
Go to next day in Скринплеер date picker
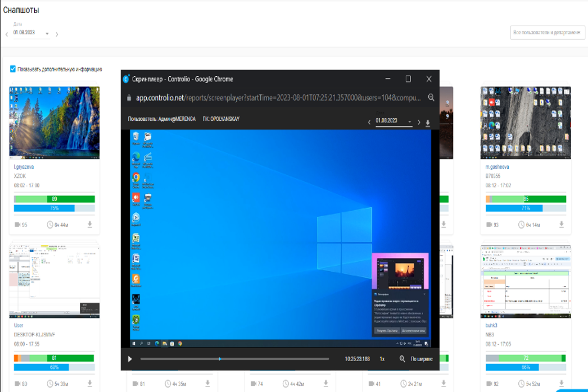(419, 122)
